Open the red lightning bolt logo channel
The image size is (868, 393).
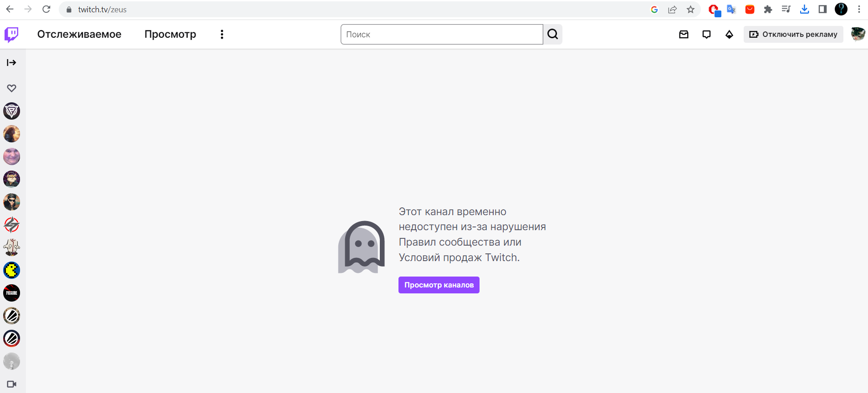point(11,225)
